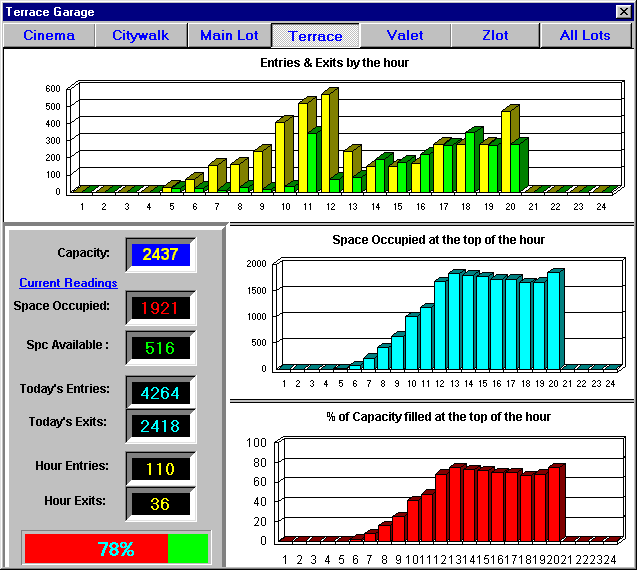Switch to the Cinema tab
637x570 pixels.
pyautogui.click(x=49, y=35)
